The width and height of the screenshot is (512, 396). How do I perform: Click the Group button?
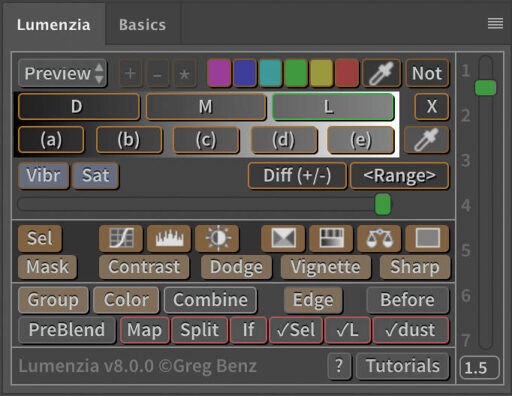pos(53,300)
